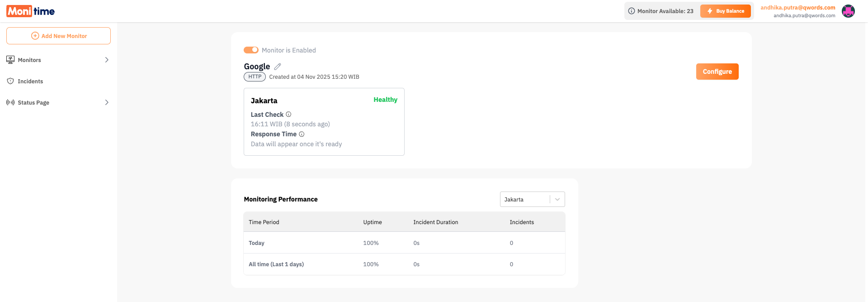
Task: Open the Jakarta location dropdown
Action: (532, 199)
